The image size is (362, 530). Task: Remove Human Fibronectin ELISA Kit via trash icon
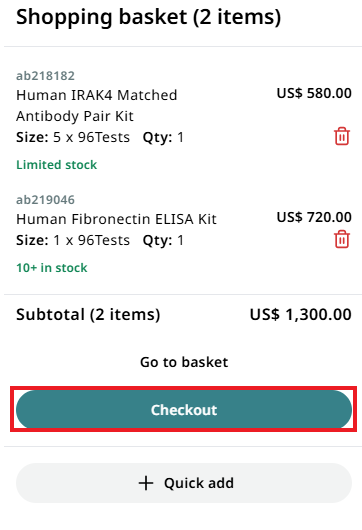[342, 239]
